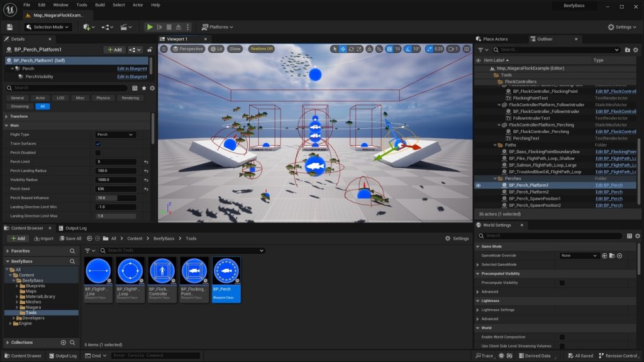Click the surface snapping icon in viewport toolbar
This screenshot has width=644, height=362.
click(x=379, y=49)
